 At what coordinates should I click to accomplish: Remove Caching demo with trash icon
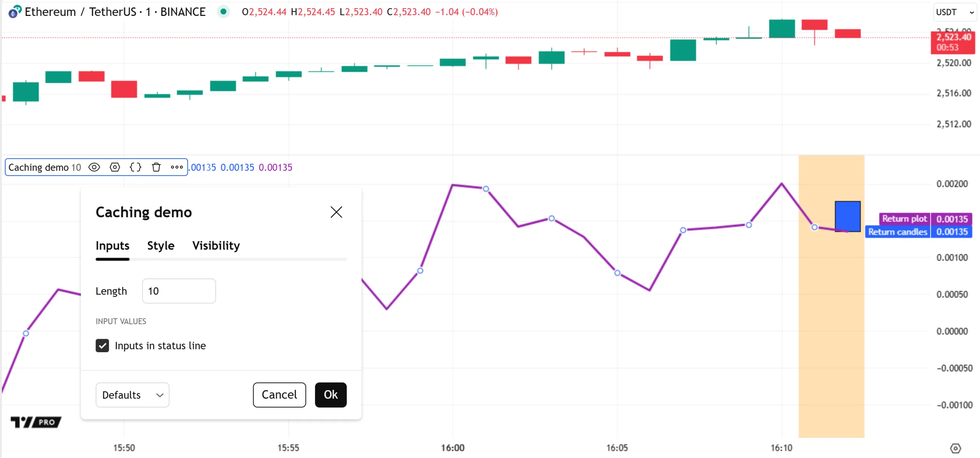(x=156, y=167)
